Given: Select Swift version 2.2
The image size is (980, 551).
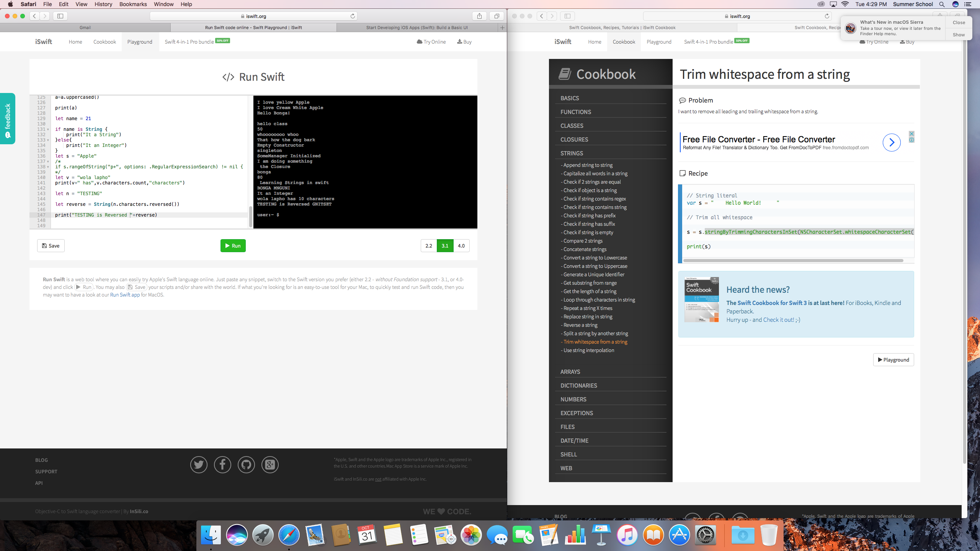Looking at the screenshot, I should 429,246.
